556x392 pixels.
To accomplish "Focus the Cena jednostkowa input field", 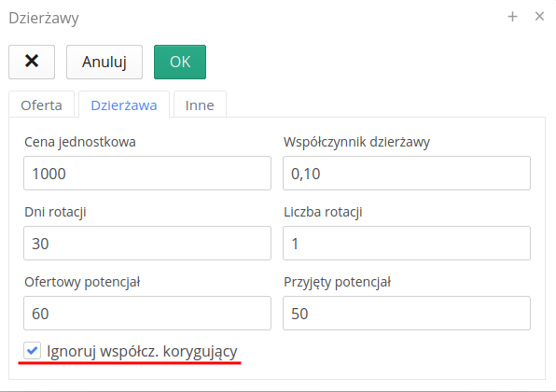I will click(147, 173).
